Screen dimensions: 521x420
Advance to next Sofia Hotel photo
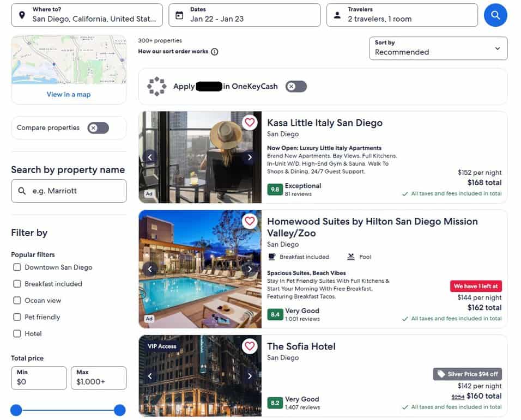[250, 376]
